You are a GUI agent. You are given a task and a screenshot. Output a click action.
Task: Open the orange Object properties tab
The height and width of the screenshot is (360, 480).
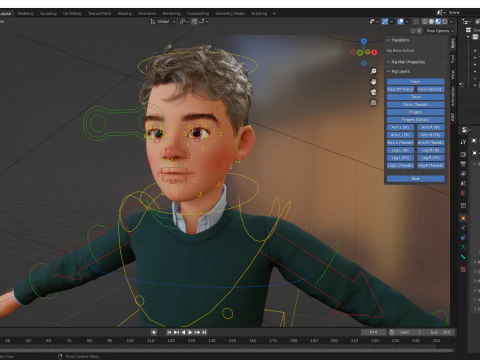coord(463,218)
